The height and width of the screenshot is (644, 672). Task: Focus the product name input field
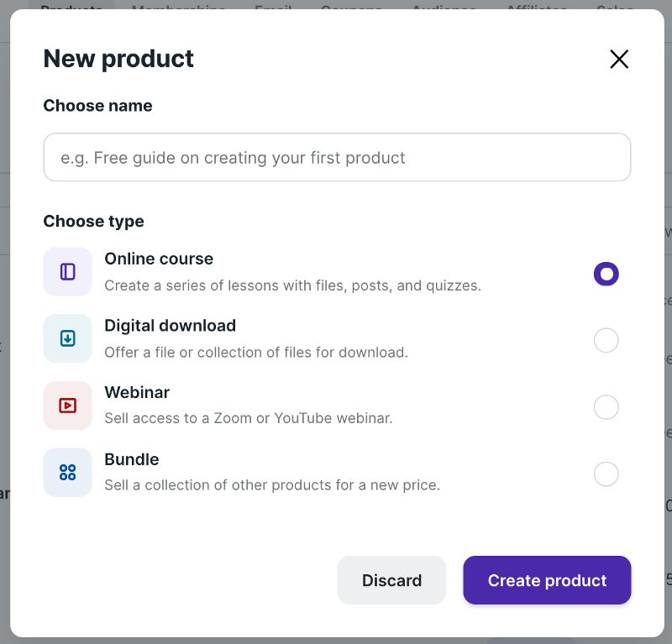(x=337, y=157)
